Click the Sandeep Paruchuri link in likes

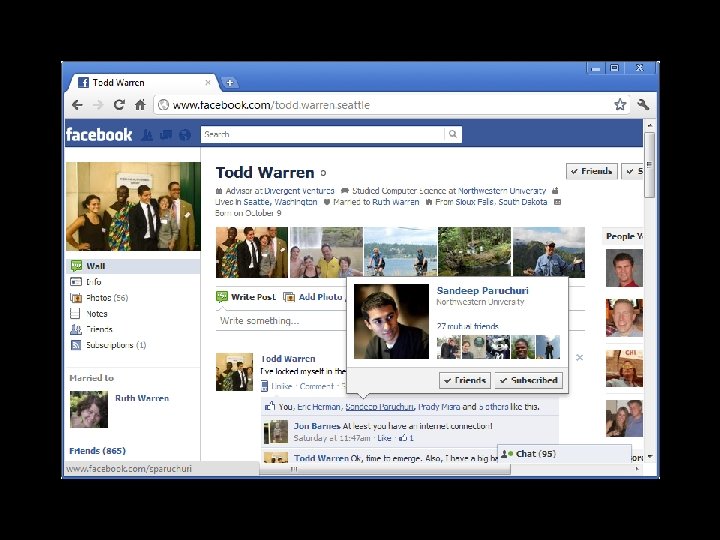click(x=379, y=407)
